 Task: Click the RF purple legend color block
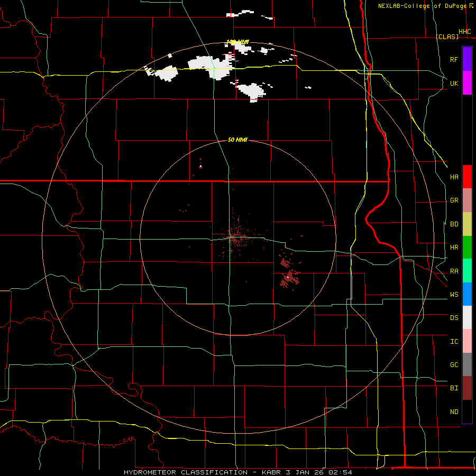coord(467,59)
